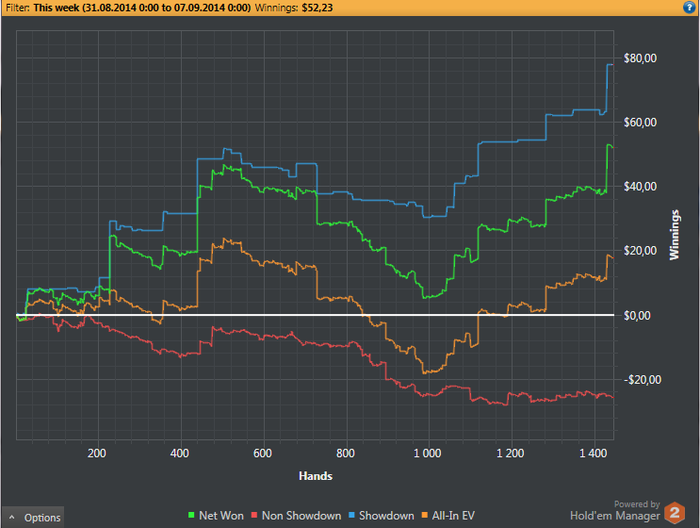Toggle the Non Showdown legend label
The width and height of the screenshot is (700, 528).
(301, 516)
